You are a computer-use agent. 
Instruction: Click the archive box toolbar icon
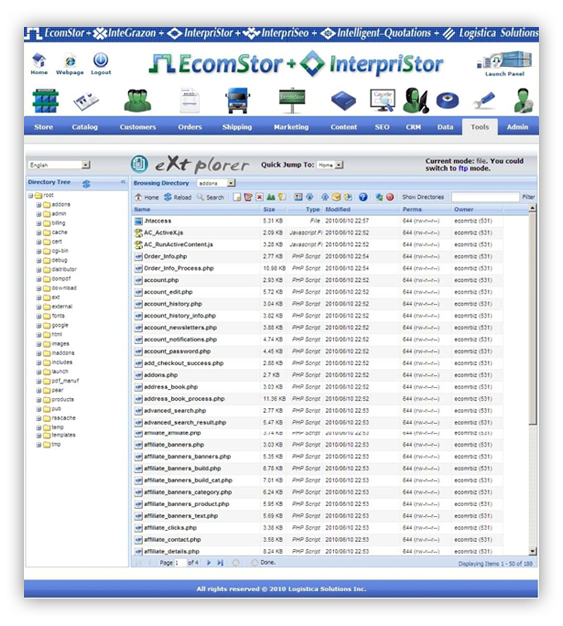click(336, 197)
